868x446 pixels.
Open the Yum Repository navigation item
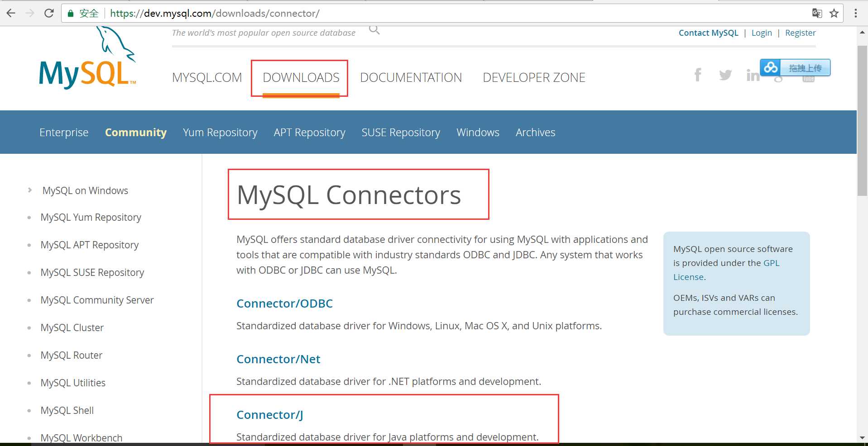tap(220, 133)
